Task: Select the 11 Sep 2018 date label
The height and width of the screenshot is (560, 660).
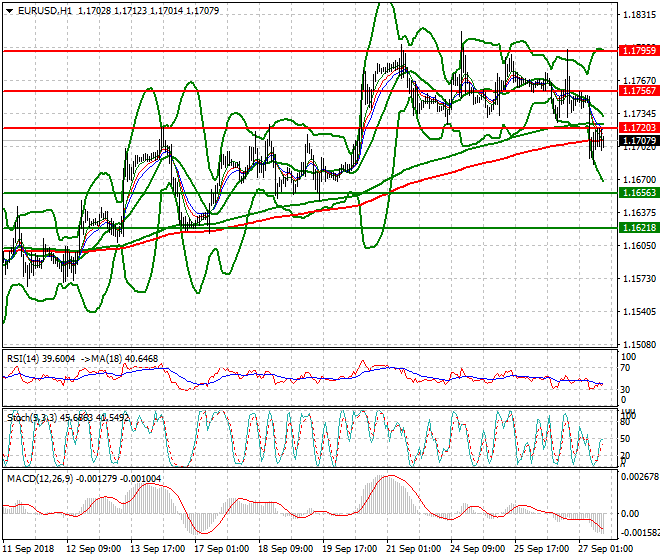Action: click(29, 549)
